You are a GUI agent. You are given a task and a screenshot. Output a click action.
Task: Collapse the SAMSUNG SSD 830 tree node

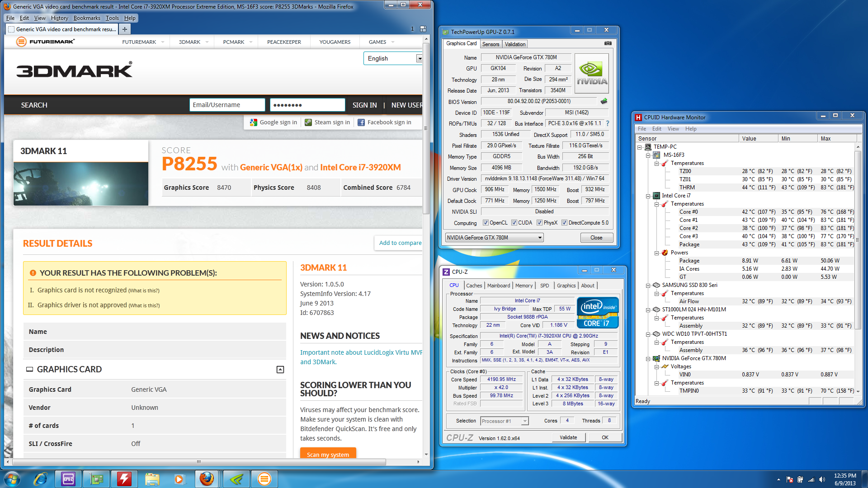tap(648, 285)
